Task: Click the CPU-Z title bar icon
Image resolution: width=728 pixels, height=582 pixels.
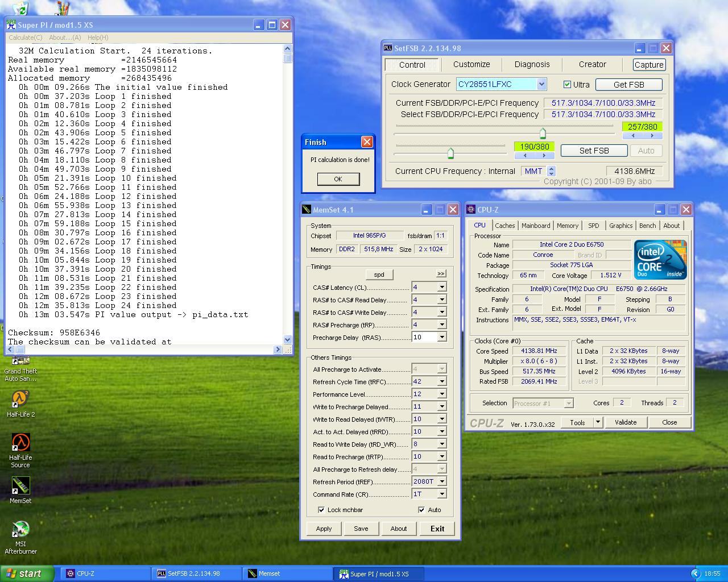Action: click(x=471, y=210)
